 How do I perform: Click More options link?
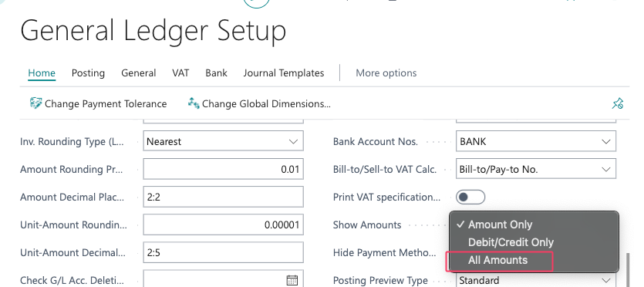[x=386, y=73]
